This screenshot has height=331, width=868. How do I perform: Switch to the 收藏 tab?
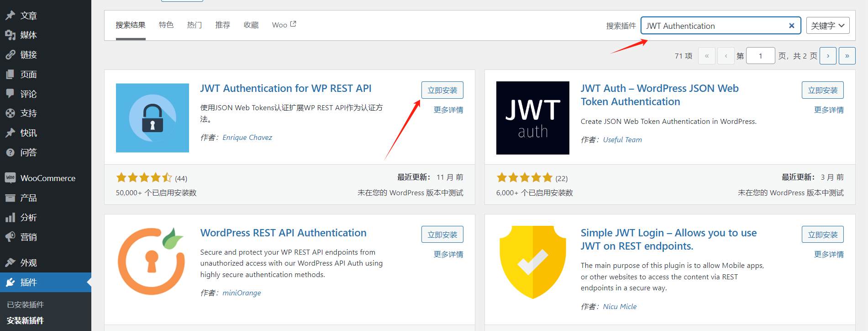(251, 25)
